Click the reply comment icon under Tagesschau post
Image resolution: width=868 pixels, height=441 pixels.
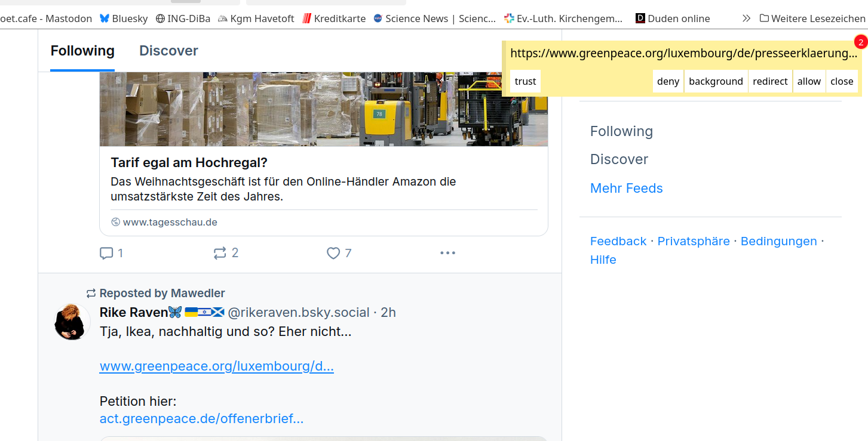pos(106,253)
